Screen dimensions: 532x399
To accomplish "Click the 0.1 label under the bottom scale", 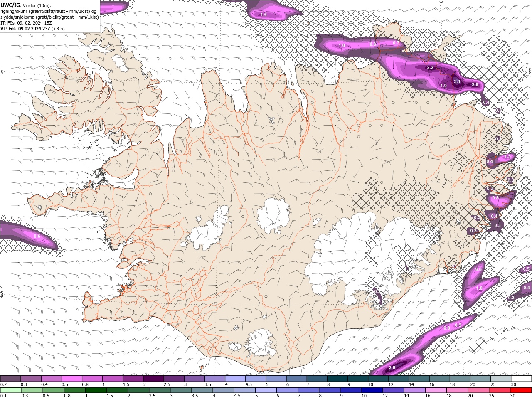I will [3, 396].
